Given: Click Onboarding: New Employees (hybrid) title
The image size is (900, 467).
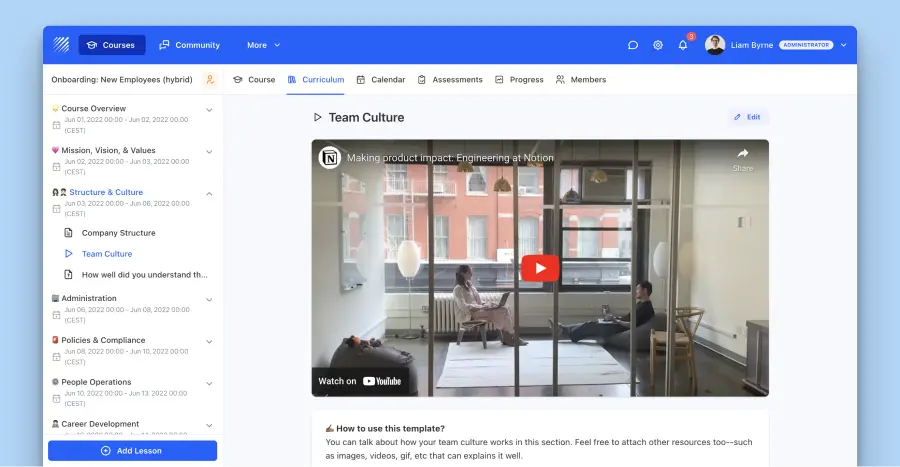Looking at the screenshot, I should click(x=122, y=80).
